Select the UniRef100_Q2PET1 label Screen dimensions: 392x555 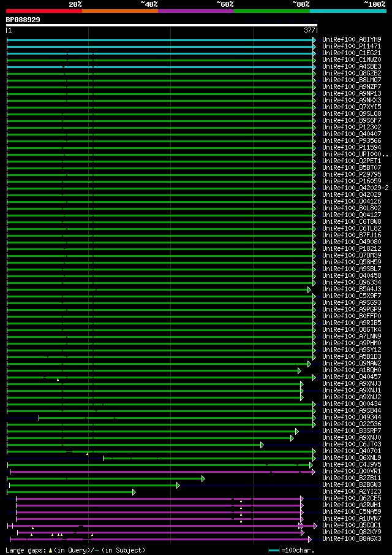tap(352, 161)
